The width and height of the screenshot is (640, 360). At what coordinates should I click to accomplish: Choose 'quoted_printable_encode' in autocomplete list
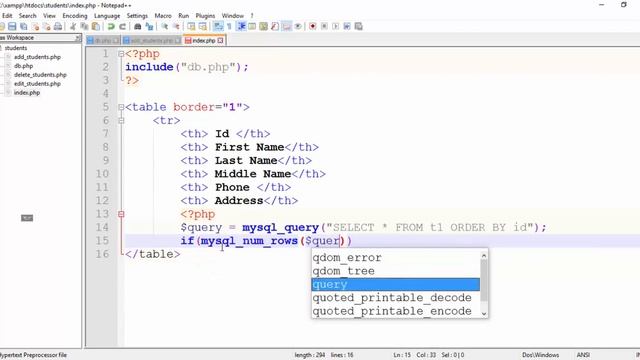click(x=396, y=311)
